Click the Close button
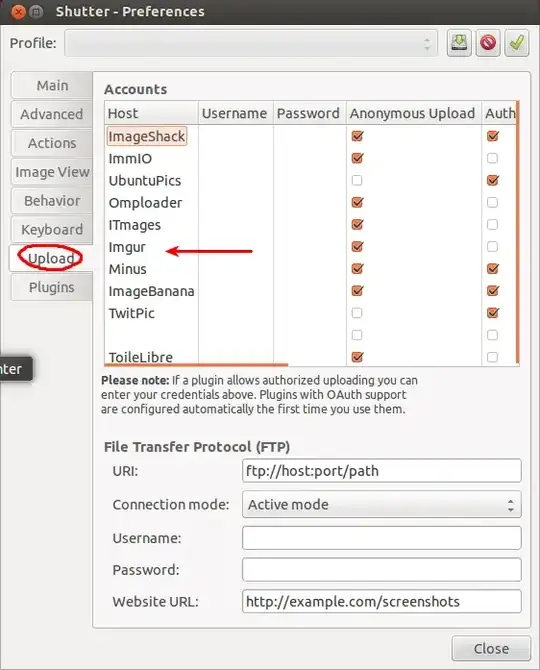 point(491,649)
